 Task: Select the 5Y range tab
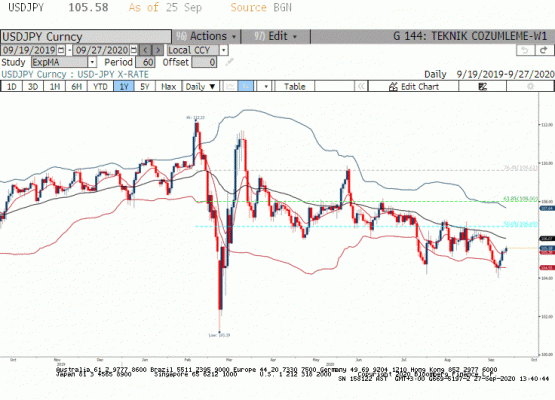click(145, 86)
